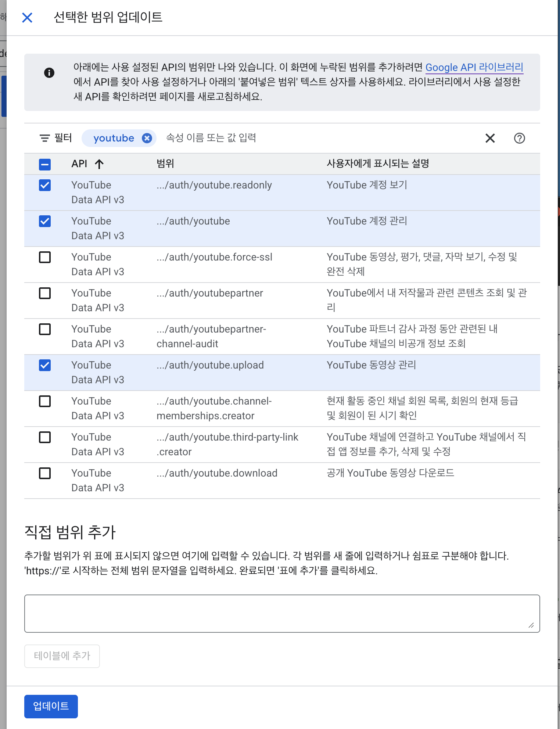Click the 공개 YouTube 동영상 다운로드 description
This screenshot has width=560, height=729.
(390, 473)
